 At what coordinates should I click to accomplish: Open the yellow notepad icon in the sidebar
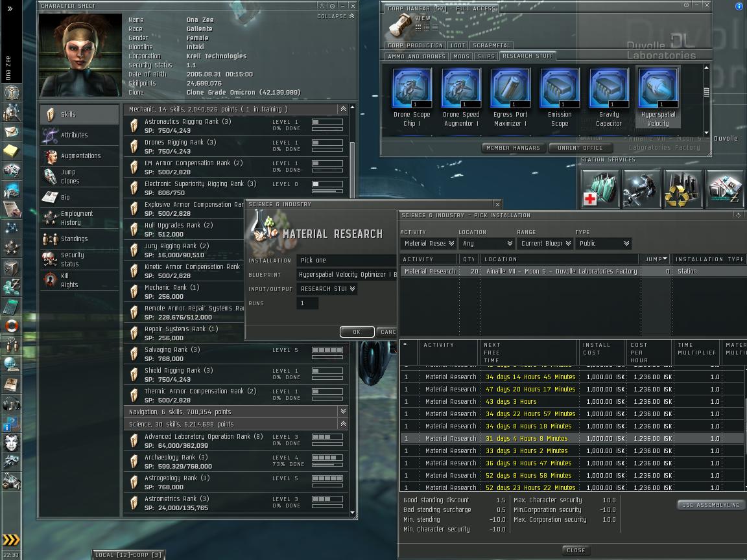[11, 150]
